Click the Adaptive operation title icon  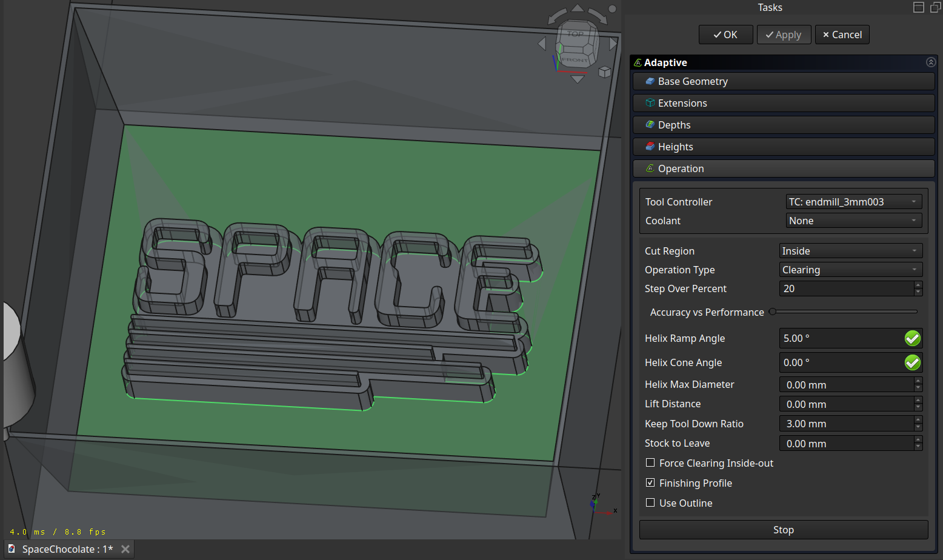tap(638, 62)
